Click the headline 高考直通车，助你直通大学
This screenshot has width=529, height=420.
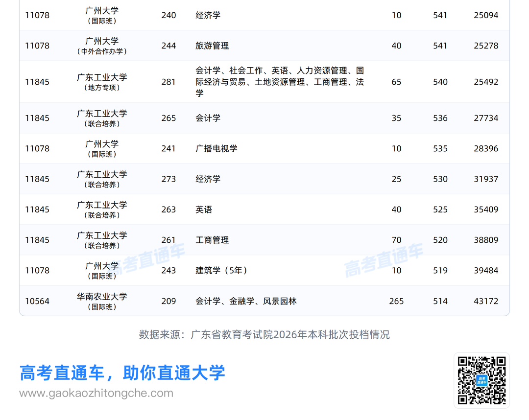[122, 373]
